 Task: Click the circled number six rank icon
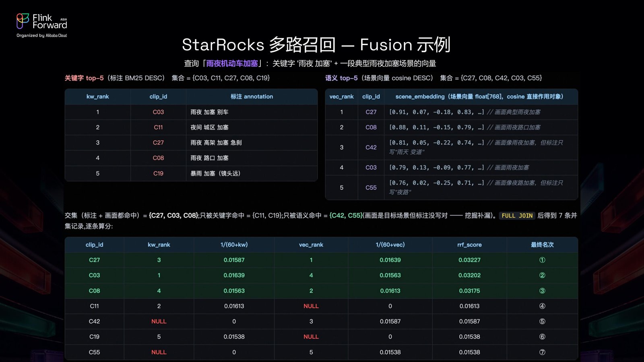click(542, 337)
